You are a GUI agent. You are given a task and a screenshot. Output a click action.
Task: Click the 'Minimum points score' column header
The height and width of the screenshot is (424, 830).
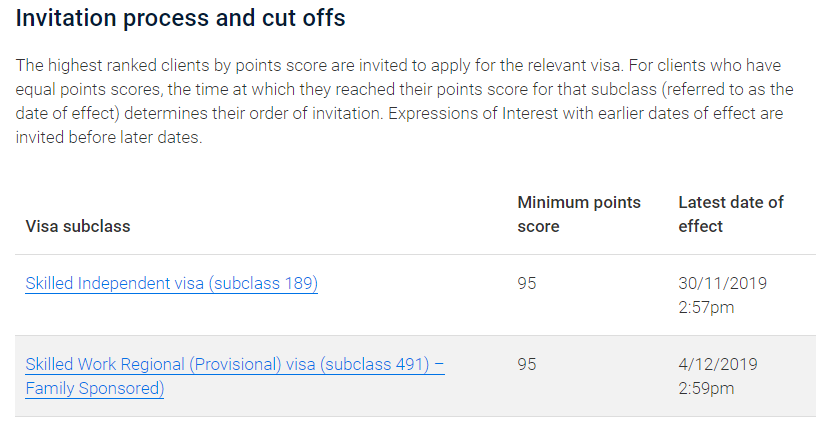tap(579, 214)
